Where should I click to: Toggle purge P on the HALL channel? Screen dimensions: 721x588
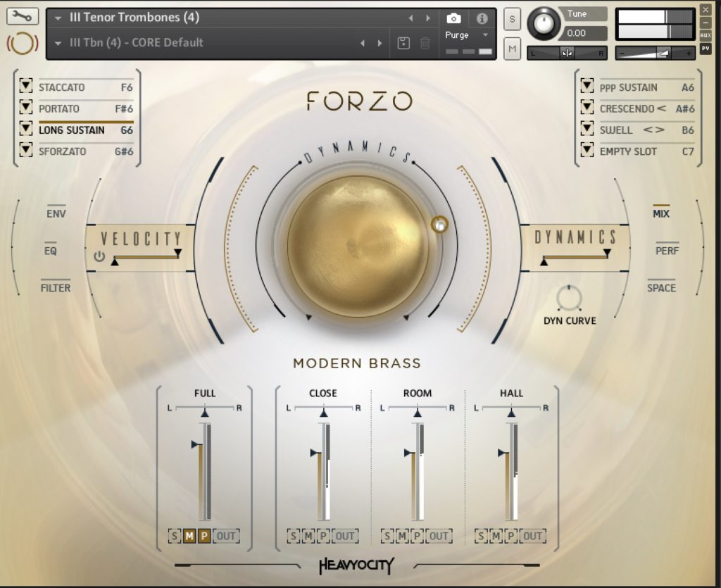click(x=510, y=536)
